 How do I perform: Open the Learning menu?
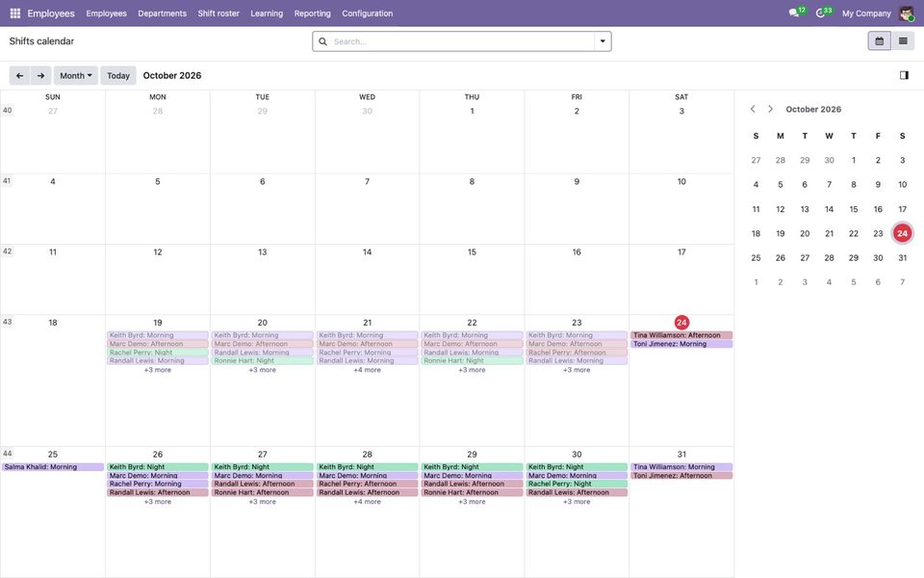click(x=267, y=13)
